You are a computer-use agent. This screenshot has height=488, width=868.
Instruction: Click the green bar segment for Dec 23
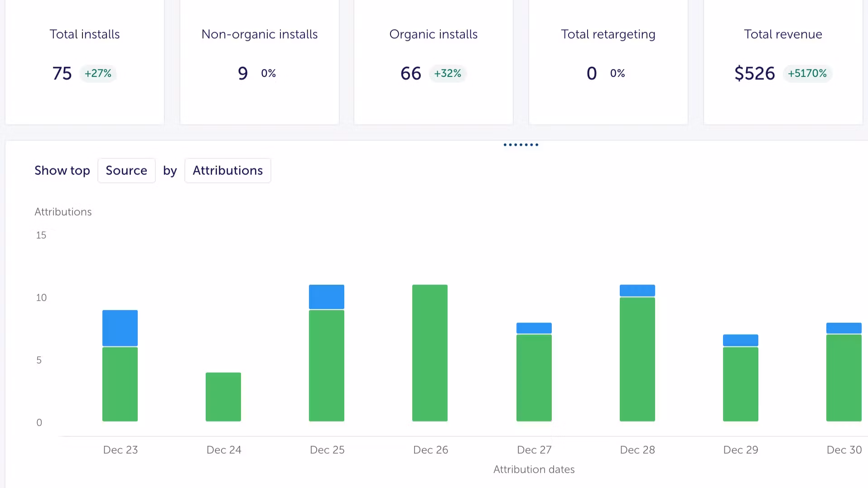[x=120, y=384]
